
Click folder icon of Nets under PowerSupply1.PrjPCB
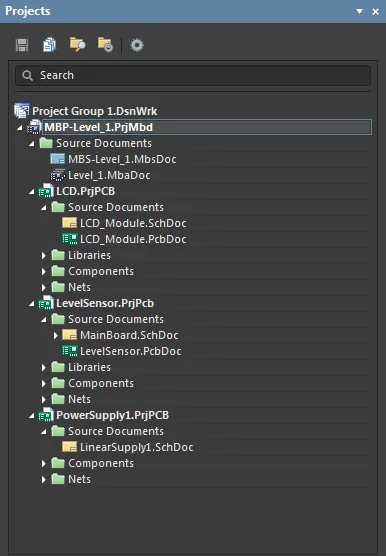(x=58, y=479)
